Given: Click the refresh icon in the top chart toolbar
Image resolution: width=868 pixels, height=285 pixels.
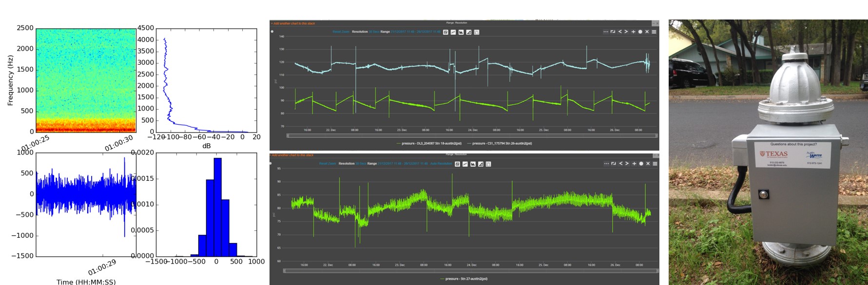Looking at the screenshot, I should pos(445,32).
